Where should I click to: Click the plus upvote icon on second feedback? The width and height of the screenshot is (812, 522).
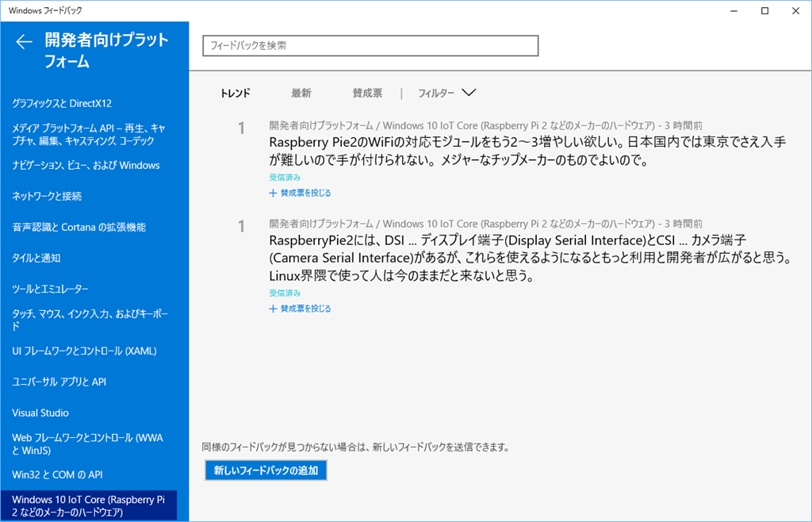point(274,309)
